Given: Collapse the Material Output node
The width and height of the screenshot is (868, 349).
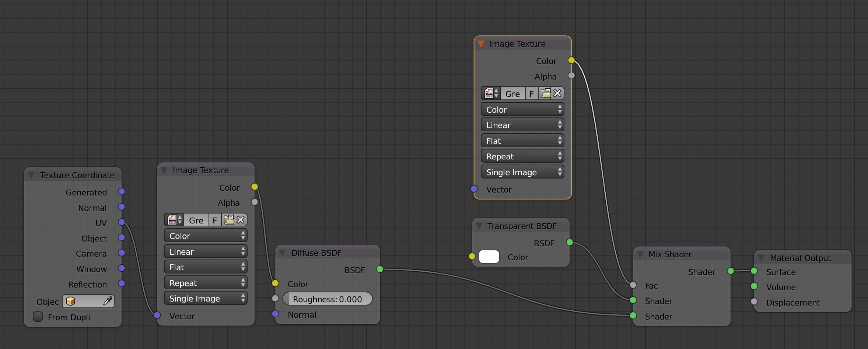Looking at the screenshot, I should click(761, 258).
